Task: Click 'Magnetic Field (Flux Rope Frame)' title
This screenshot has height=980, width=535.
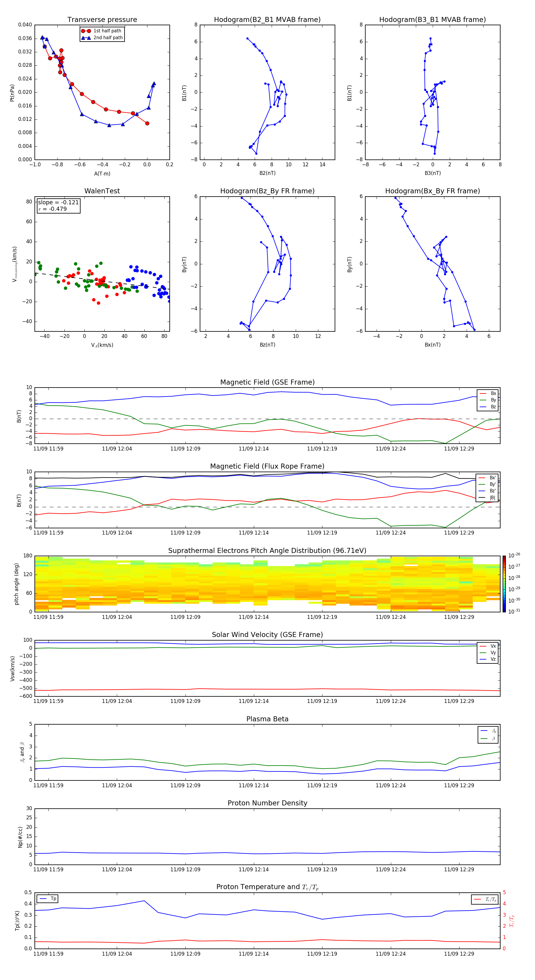Action: pos(267,467)
